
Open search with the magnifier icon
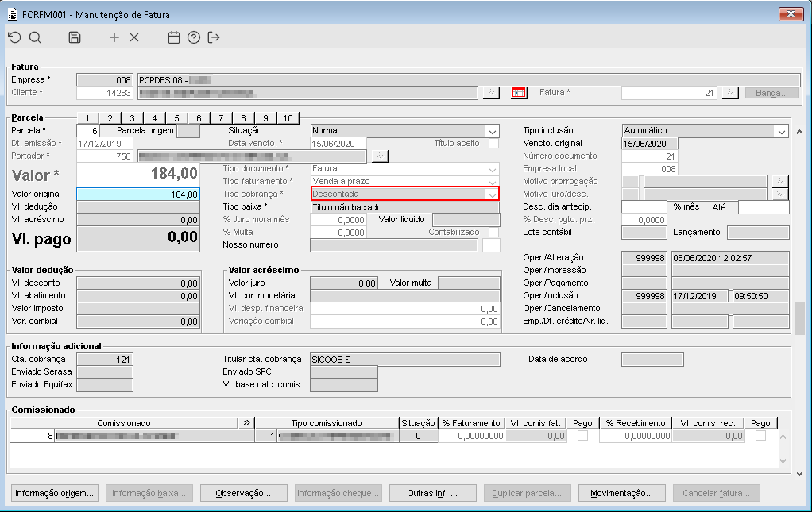coord(35,37)
